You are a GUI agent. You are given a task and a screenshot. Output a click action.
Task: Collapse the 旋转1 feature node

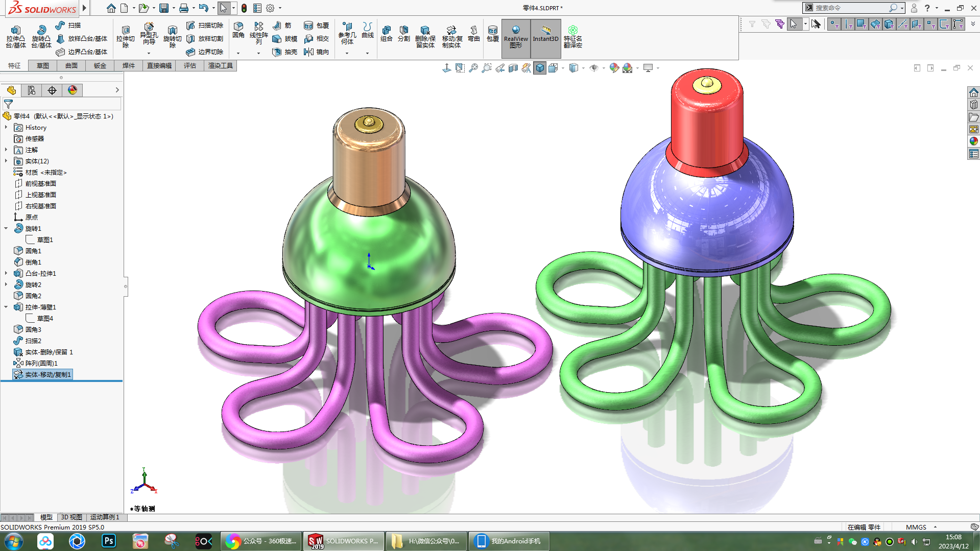pos(6,229)
